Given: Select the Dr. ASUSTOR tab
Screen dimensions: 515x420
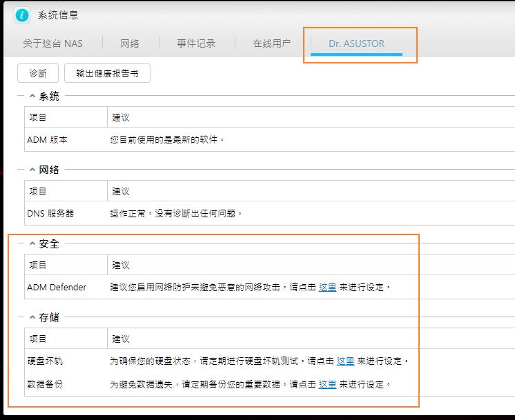Looking at the screenshot, I should pyautogui.click(x=356, y=43).
